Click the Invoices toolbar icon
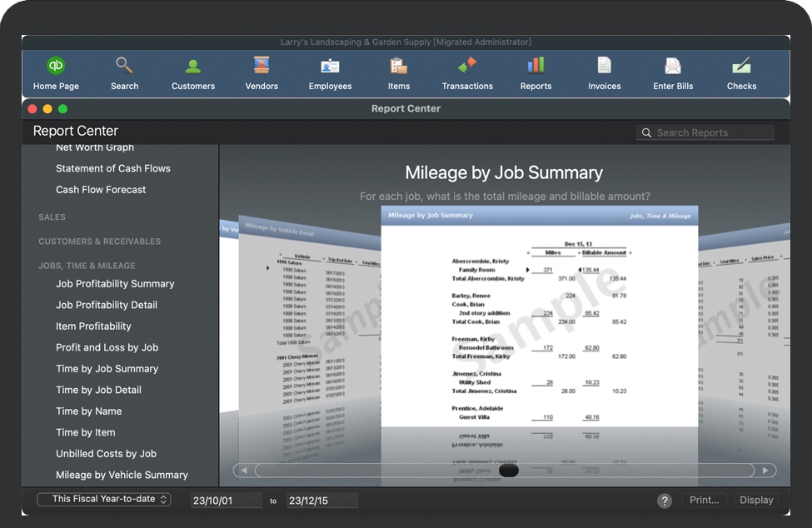This screenshot has width=812, height=528. [604, 66]
